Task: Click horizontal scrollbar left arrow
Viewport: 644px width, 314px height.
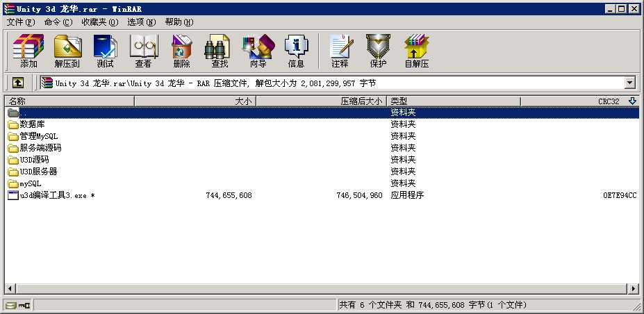Action: (x=10, y=288)
